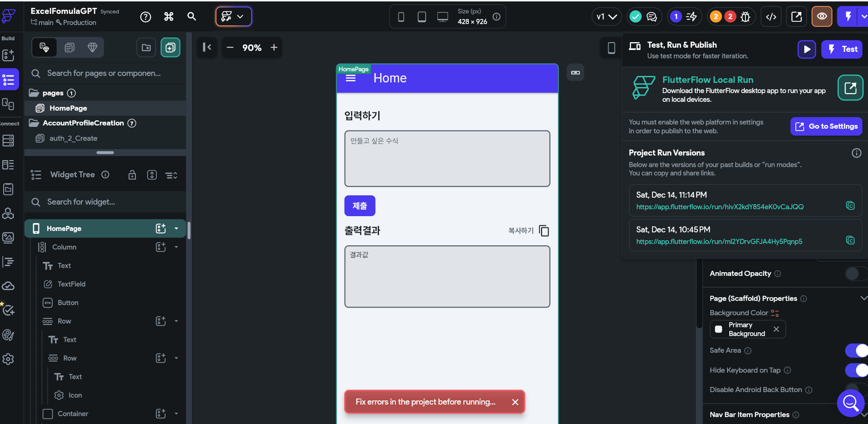Image resolution: width=868 pixels, height=424 pixels.
Task: Copy the 11:14 PM run link
Action: [850, 206]
